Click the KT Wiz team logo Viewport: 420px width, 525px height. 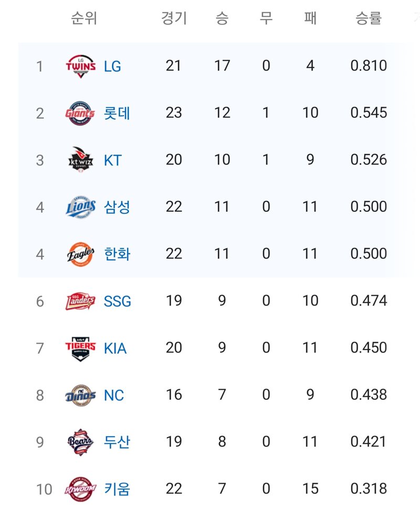click(80, 160)
